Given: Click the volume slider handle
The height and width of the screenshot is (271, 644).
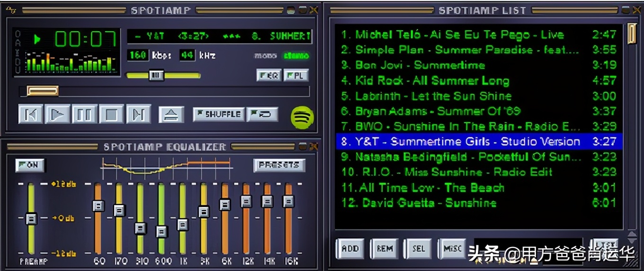Looking at the screenshot, I should coord(156,75).
